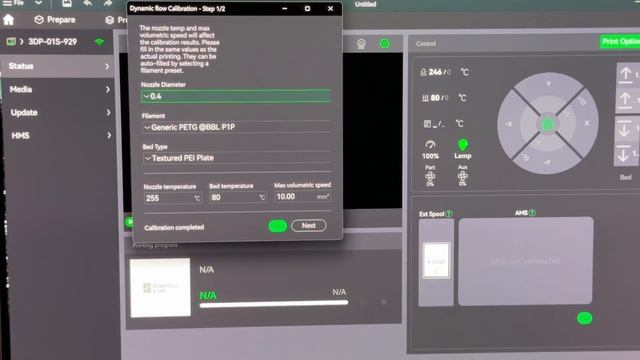
Task: Click the AMS help question icon
Action: 532,213
